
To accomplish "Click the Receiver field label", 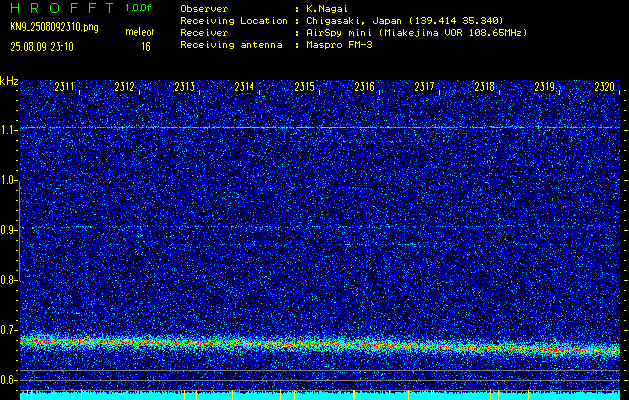I will tap(204, 33).
